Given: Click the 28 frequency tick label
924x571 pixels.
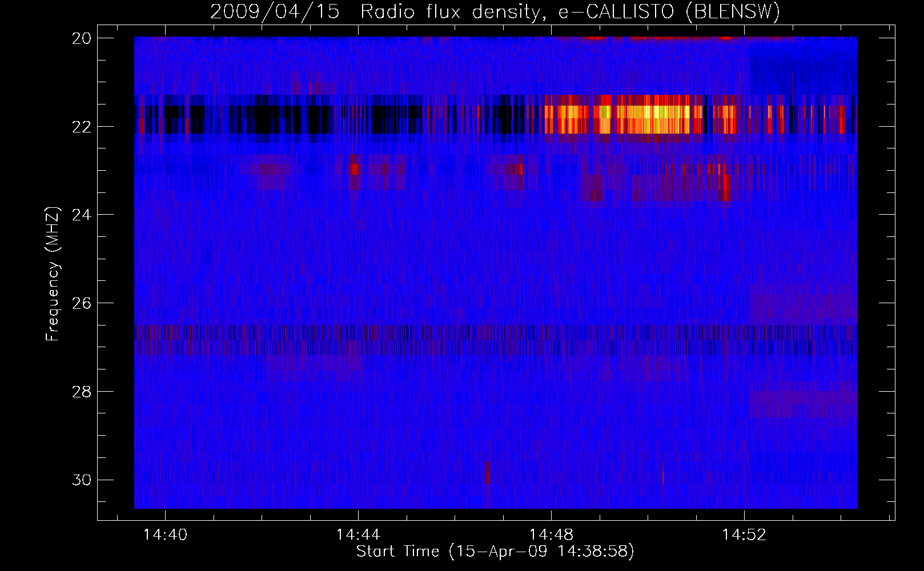Looking at the screenshot, I should 82,392.
